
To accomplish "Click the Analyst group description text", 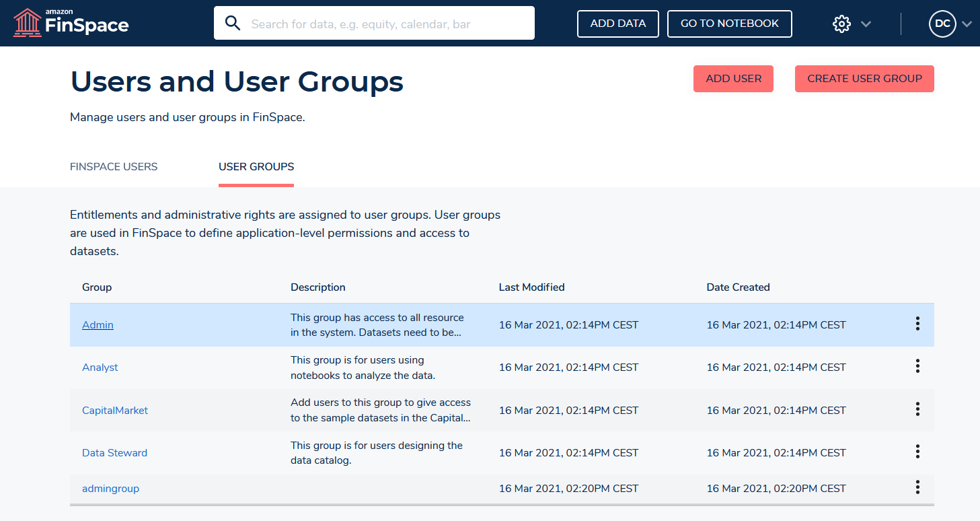I will 364,368.
